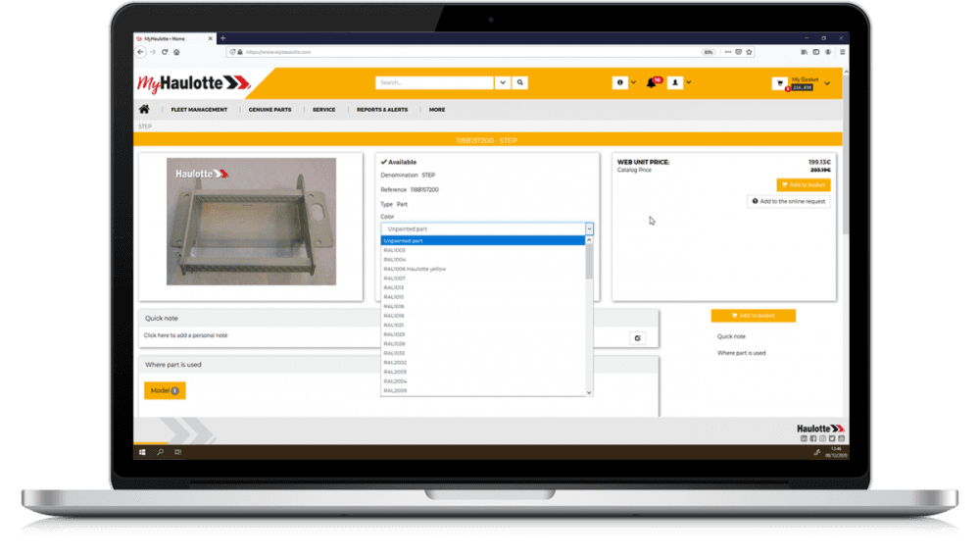This screenshot has width=980, height=557.
Task: Open the notifications bell icon
Action: click(x=651, y=83)
